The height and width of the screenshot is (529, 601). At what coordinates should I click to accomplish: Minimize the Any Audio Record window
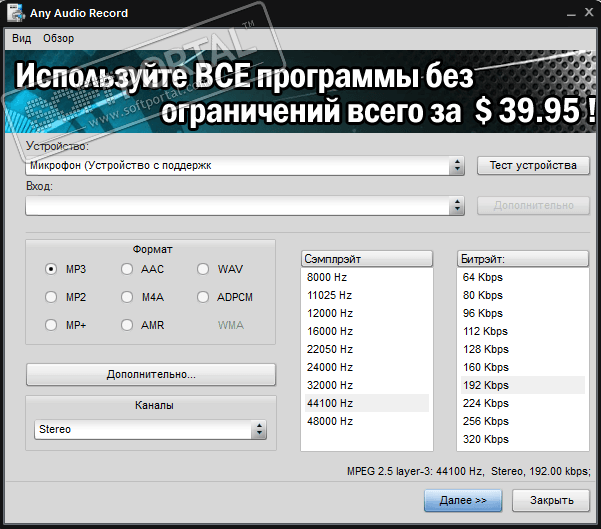571,13
